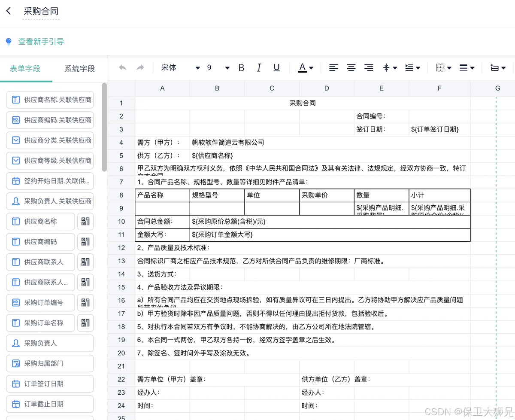Align text left
The width and height of the screenshot is (515, 420).
click(x=333, y=68)
